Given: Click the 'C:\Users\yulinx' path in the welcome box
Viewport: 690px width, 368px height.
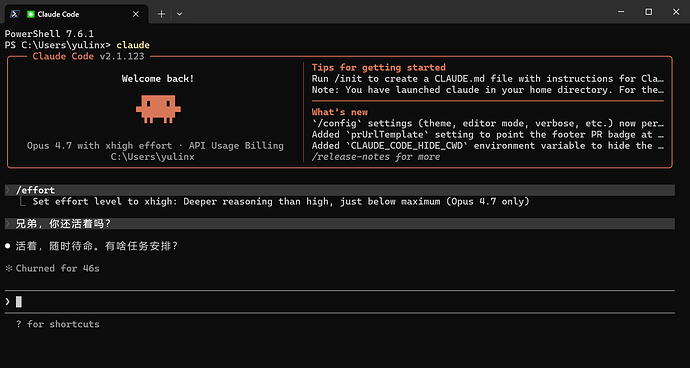Looking at the screenshot, I should [x=152, y=157].
